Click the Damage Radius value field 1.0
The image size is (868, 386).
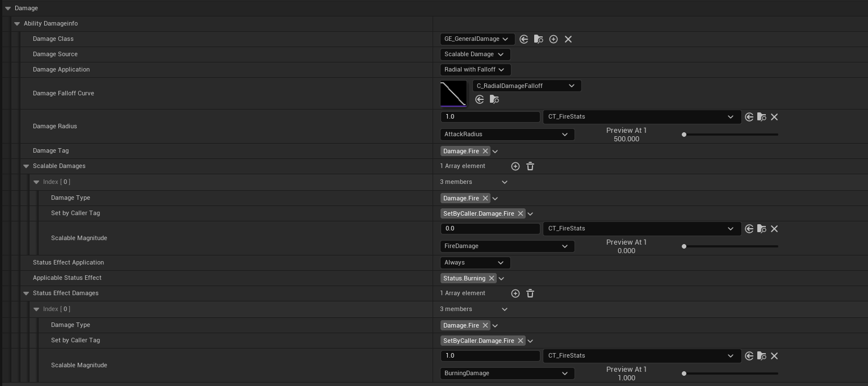[x=490, y=117]
